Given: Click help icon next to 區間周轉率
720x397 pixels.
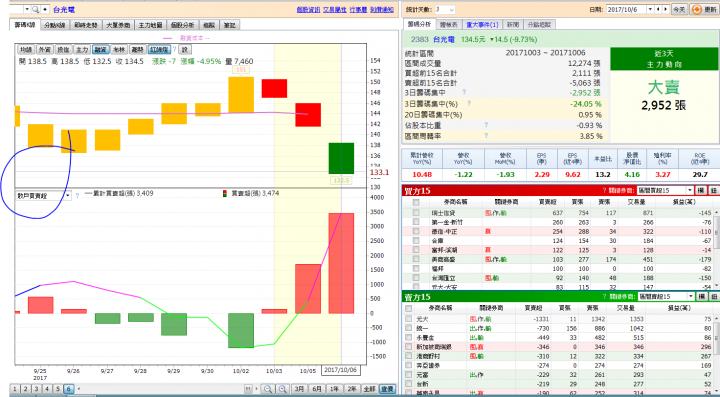Looking at the screenshot, I should pos(486,136).
